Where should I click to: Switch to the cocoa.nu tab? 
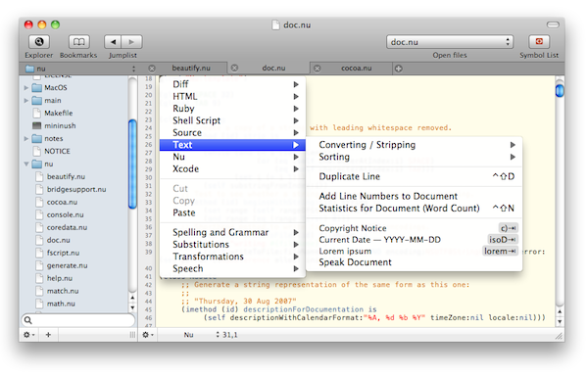tap(356, 69)
